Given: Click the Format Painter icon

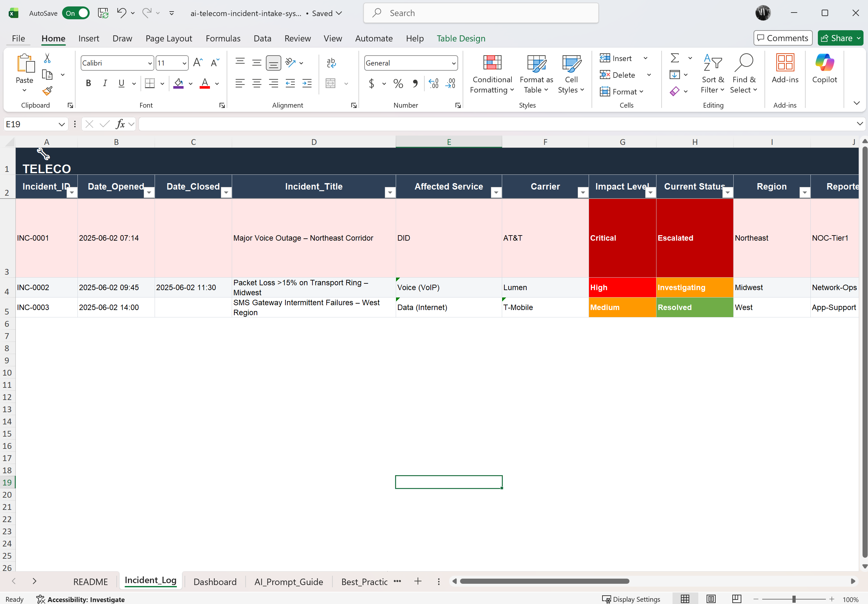Looking at the screenshot, I should coord(47,91).
